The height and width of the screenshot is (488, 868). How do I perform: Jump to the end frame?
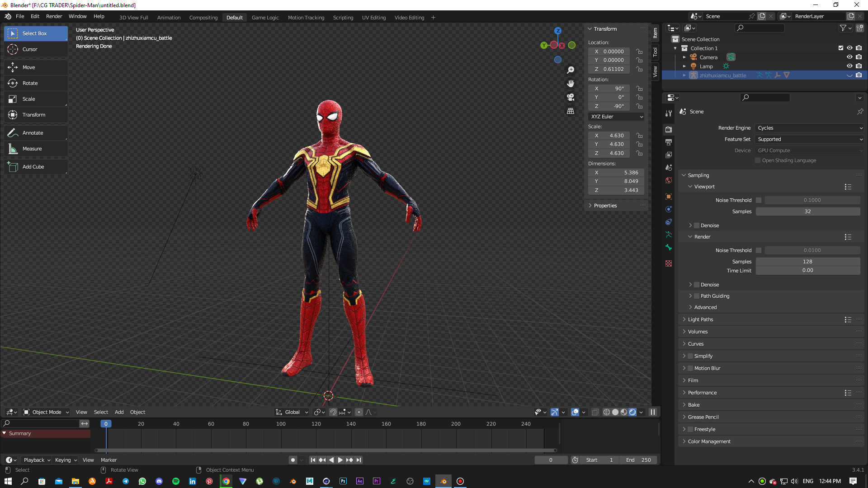(x=359, y=460)
